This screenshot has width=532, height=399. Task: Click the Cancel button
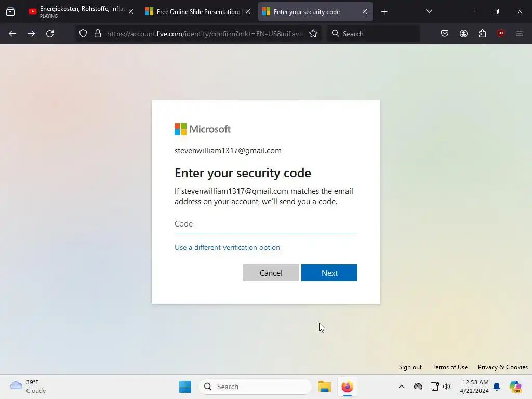point(271,273)
